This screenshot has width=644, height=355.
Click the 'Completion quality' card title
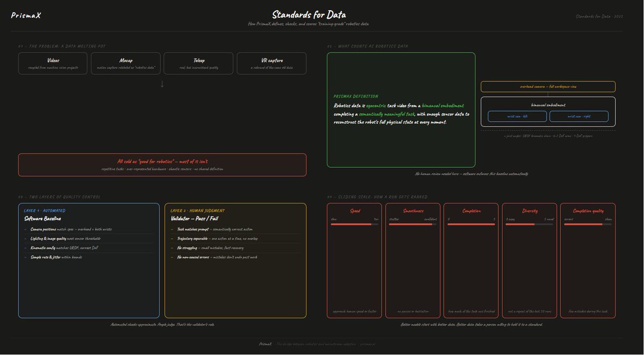pos(588,211)
